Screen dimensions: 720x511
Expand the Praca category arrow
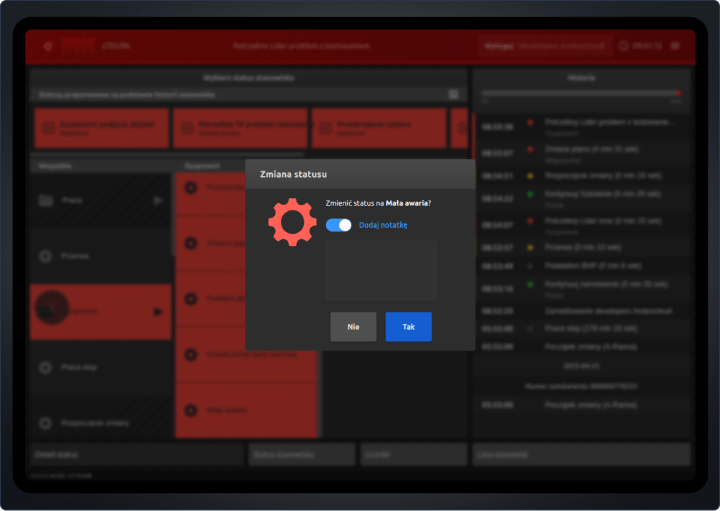pyautogui.click(x=157, y=200)
